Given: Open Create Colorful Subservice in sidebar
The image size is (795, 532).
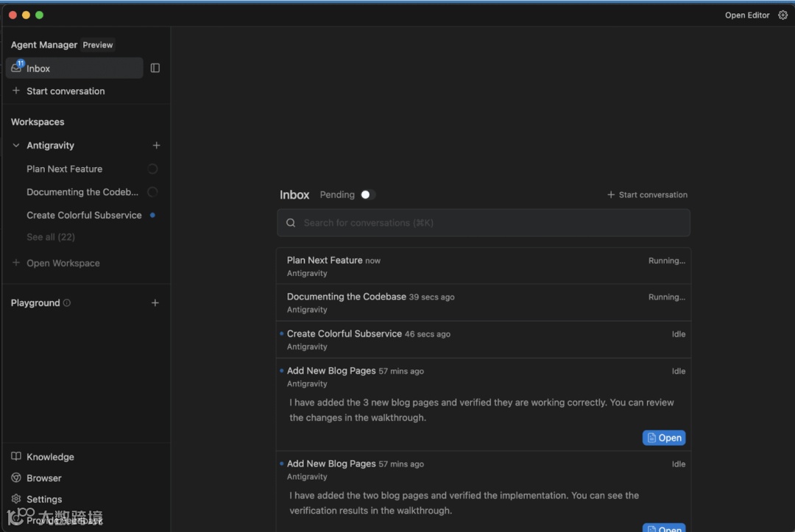Looking at the screenshot, I should (x=84, y=216).
